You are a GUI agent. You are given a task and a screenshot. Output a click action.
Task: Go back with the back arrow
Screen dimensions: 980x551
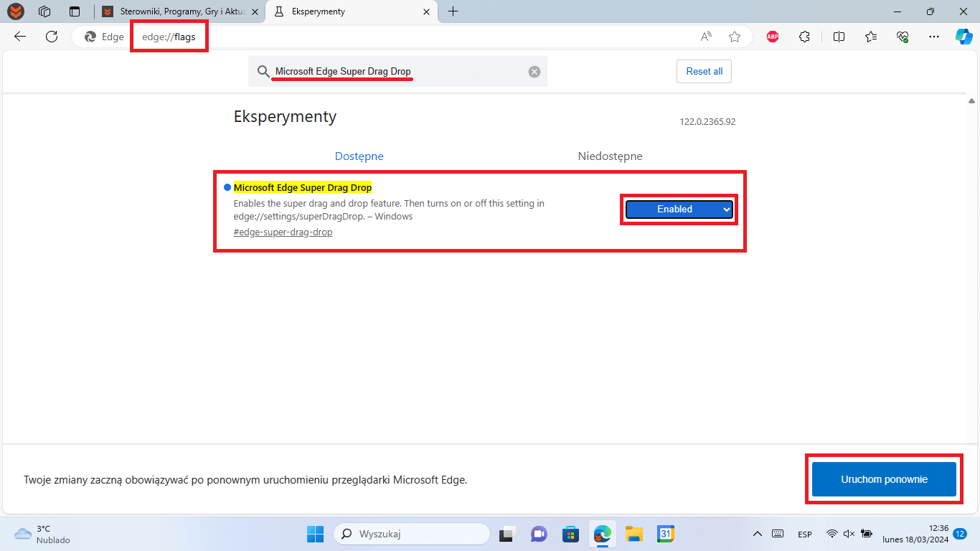point(20,37)
